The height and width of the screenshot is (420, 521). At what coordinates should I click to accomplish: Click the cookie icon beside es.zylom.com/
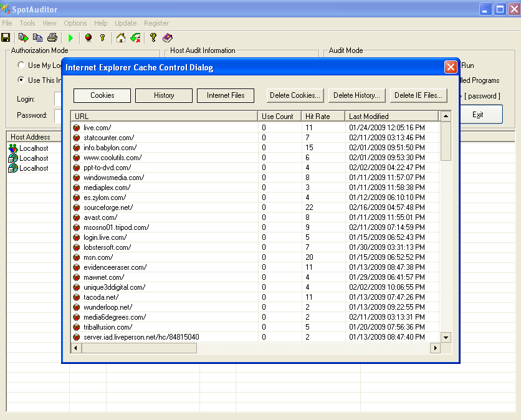click(x=77, y=198)
